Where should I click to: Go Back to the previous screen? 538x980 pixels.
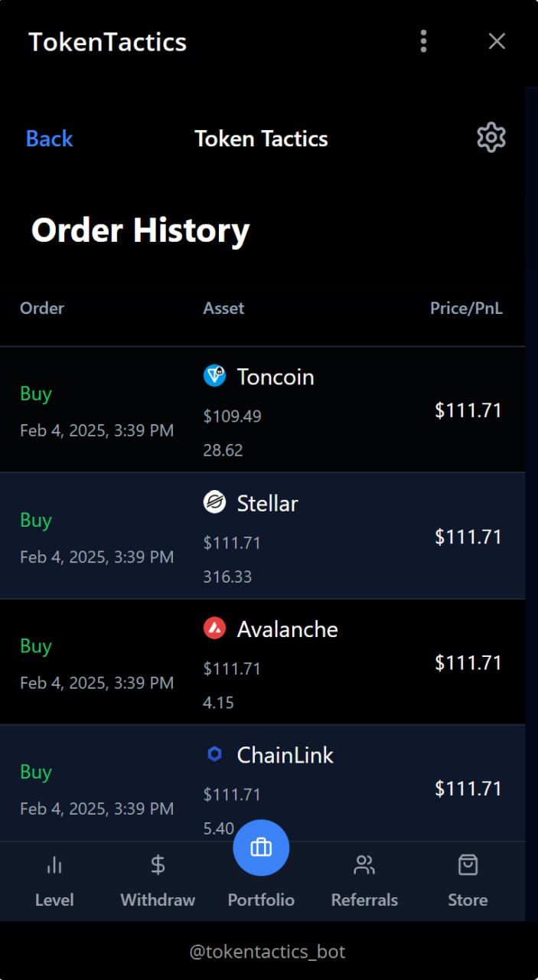[x=49, y=139]
